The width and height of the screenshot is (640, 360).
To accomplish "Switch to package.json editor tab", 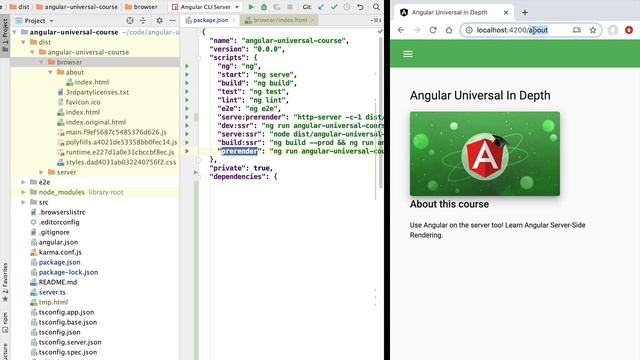I will click(x=210, y=20).
